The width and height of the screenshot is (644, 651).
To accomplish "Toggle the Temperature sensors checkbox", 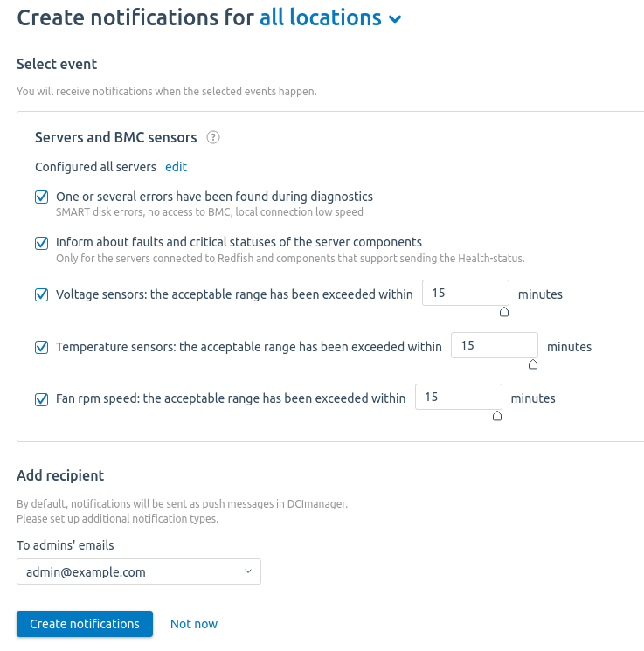I will [x=42, y=347].
